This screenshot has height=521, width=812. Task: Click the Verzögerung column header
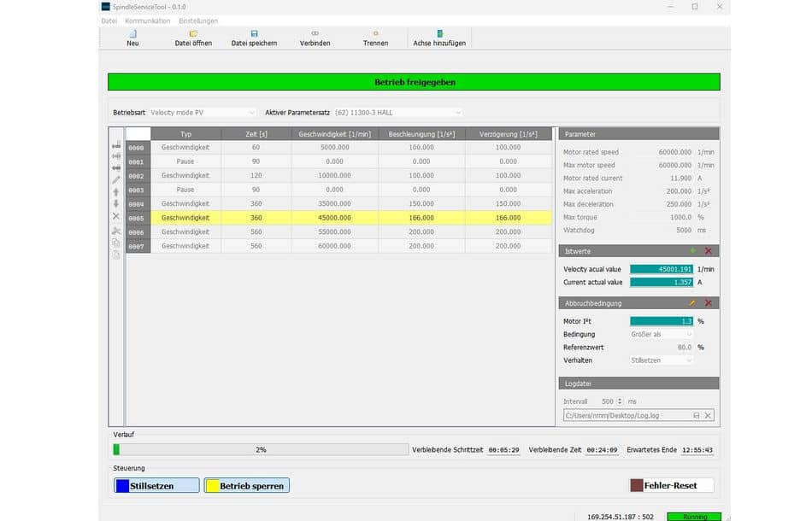pos(508,134)
